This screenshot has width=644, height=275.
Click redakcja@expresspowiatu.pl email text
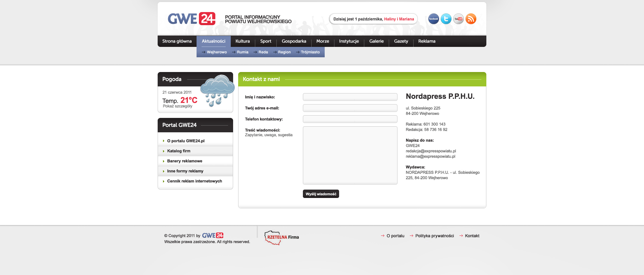pos(431,151)
